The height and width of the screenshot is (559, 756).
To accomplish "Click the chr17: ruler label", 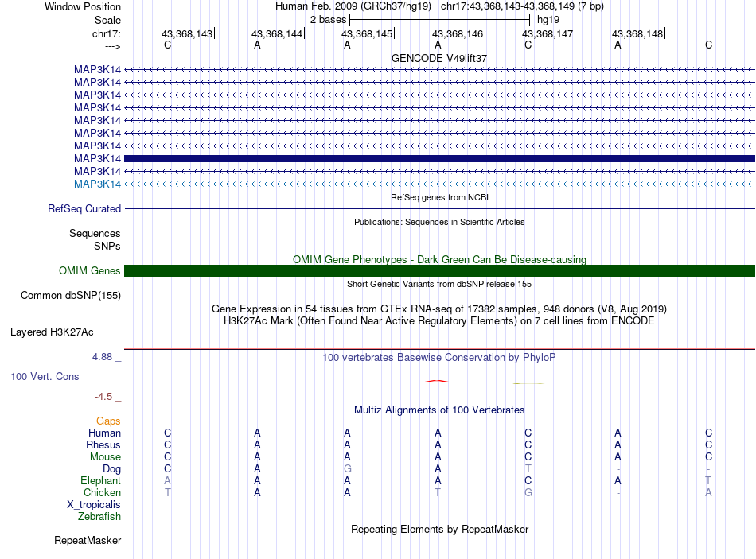I will click(x=107, y=33).
